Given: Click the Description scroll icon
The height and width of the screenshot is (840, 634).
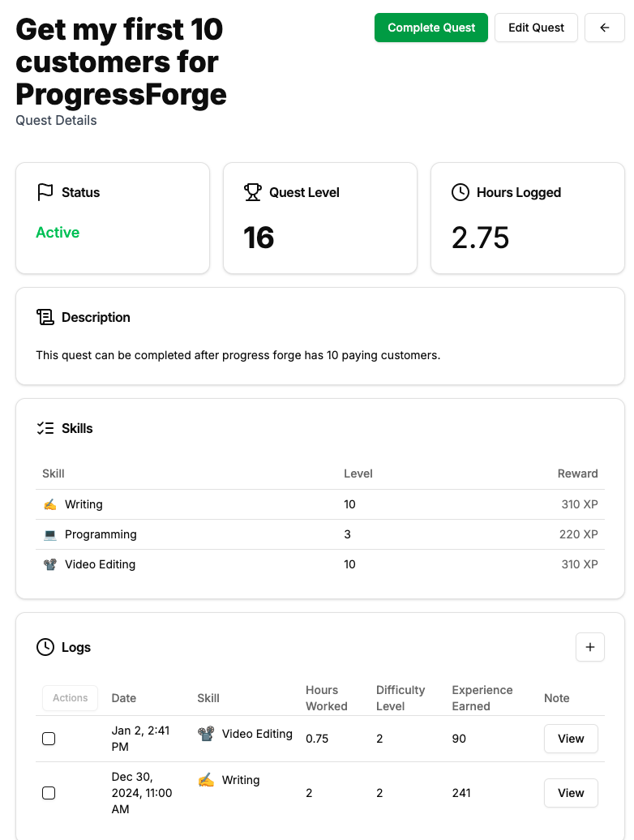Looking at the screenshot, I should [45, 317].
